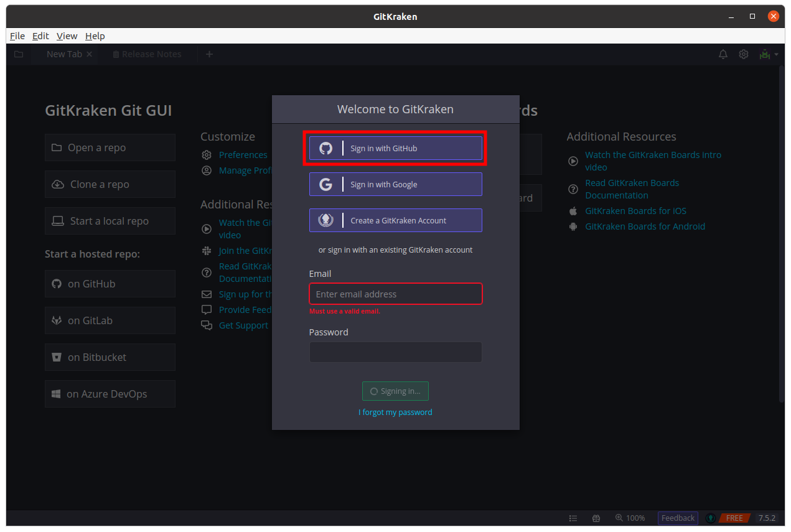Start a hosted repo on GitLab
Viewport: 791px width, 532px height.
click(x=110, y=320)
